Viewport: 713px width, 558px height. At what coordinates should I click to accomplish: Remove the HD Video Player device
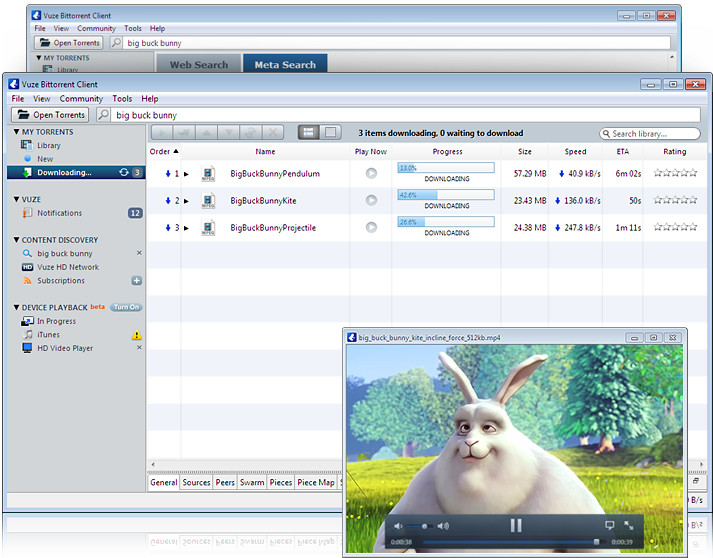(139, 347)
